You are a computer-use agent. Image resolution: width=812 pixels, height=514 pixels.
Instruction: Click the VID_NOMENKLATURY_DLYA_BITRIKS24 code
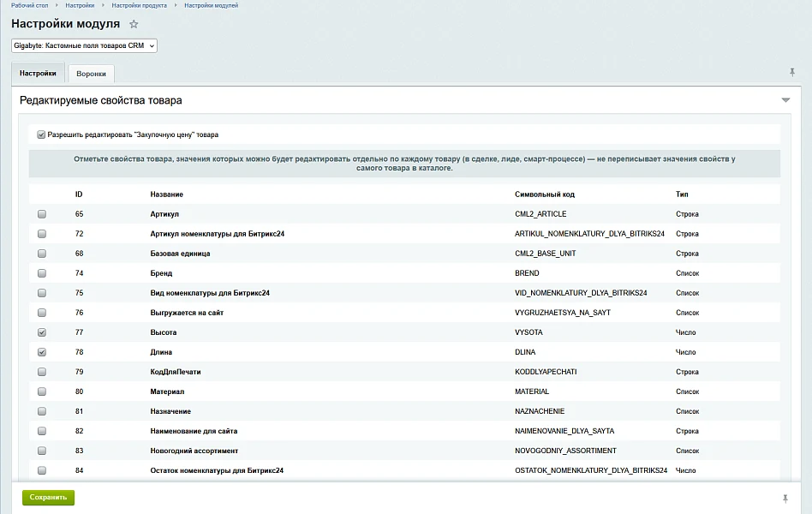point(581,293)
